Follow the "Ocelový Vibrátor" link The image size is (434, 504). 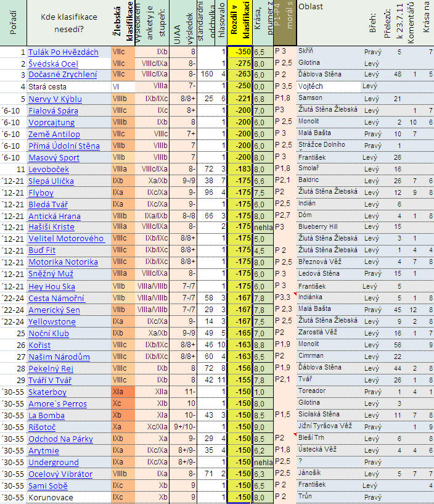(60, 474)
